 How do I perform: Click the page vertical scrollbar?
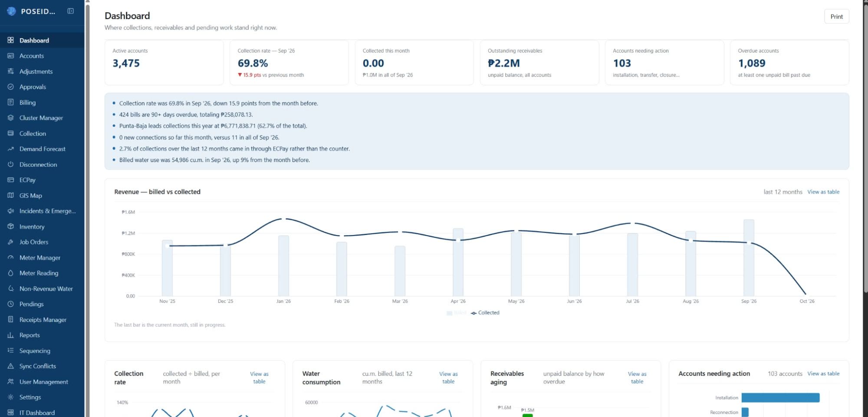tap(865, 148)
